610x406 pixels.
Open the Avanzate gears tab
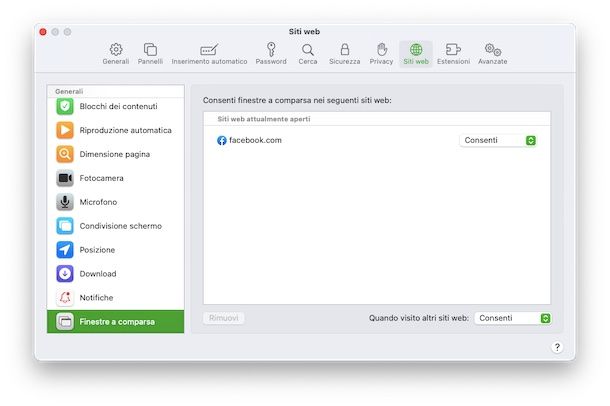pos(493,54)
